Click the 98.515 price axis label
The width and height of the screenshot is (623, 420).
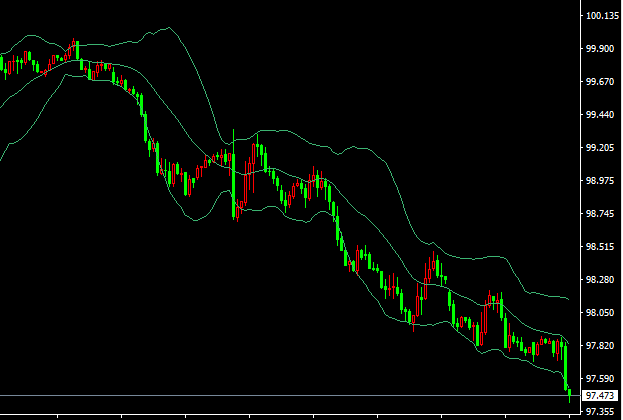pos(600,247)
